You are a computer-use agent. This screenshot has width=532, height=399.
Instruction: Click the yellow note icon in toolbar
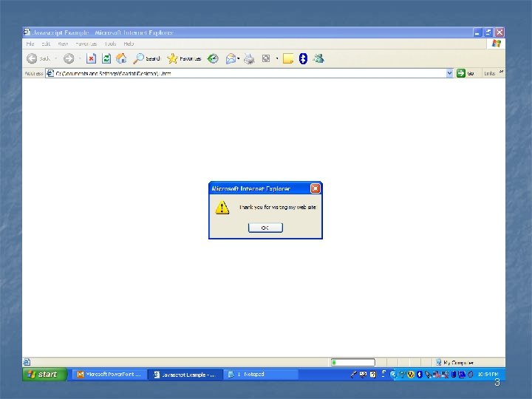point(288,58)
